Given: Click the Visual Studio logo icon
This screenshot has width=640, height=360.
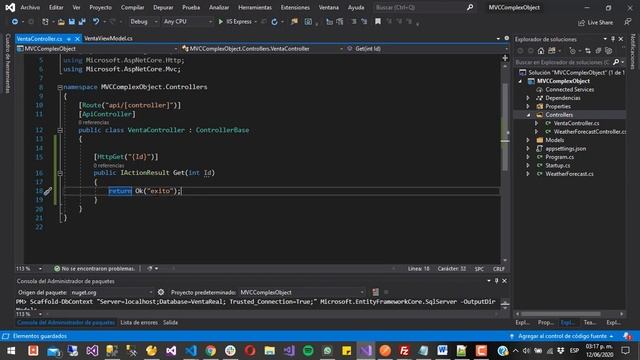Looking at the screenshot, I should (x=10, y=7).
